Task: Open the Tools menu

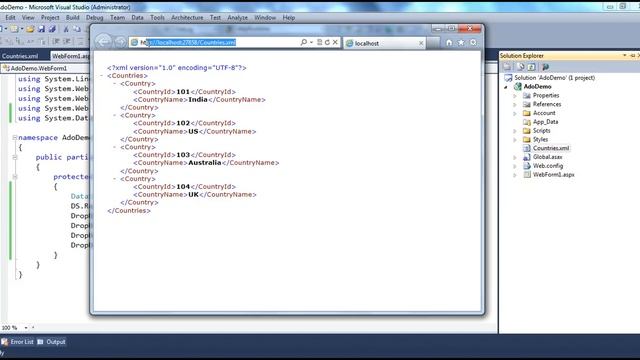Action: pos(157,18)
